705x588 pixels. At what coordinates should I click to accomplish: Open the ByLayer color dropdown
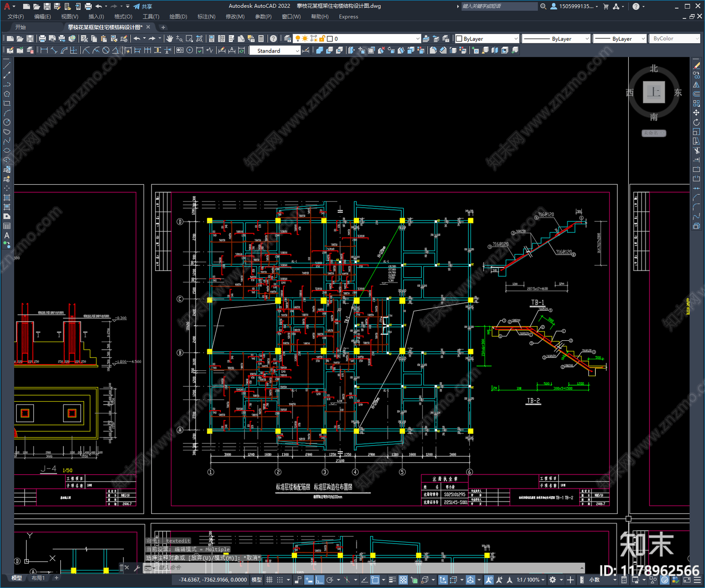pyautogui.click(x=487, y=39)
